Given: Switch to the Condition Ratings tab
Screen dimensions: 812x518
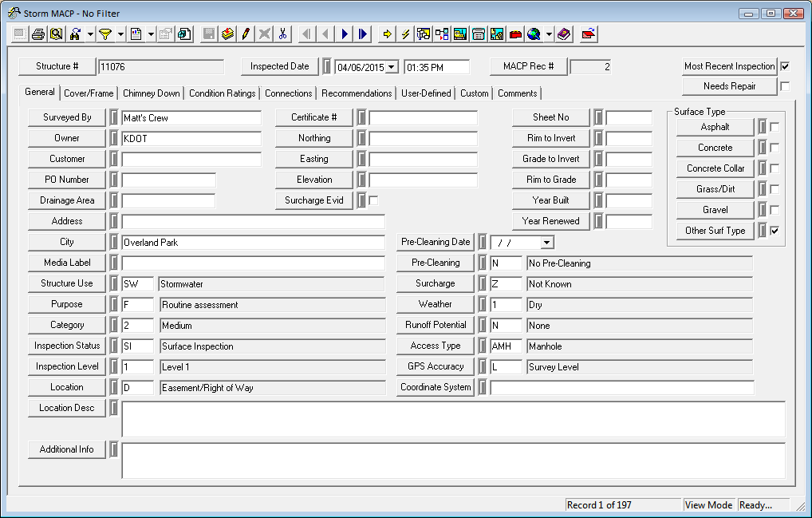Looking at the screenshot, I should [x=222, y=93].
